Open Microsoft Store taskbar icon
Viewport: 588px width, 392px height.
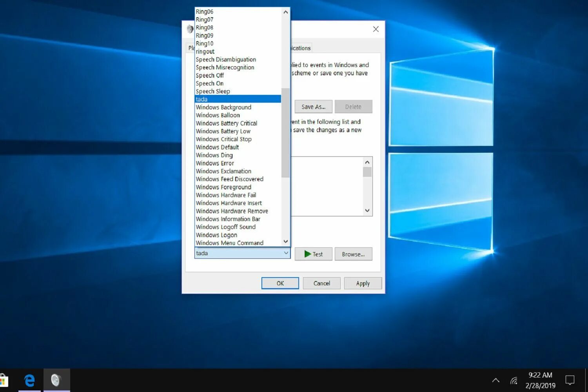[4, 380]
